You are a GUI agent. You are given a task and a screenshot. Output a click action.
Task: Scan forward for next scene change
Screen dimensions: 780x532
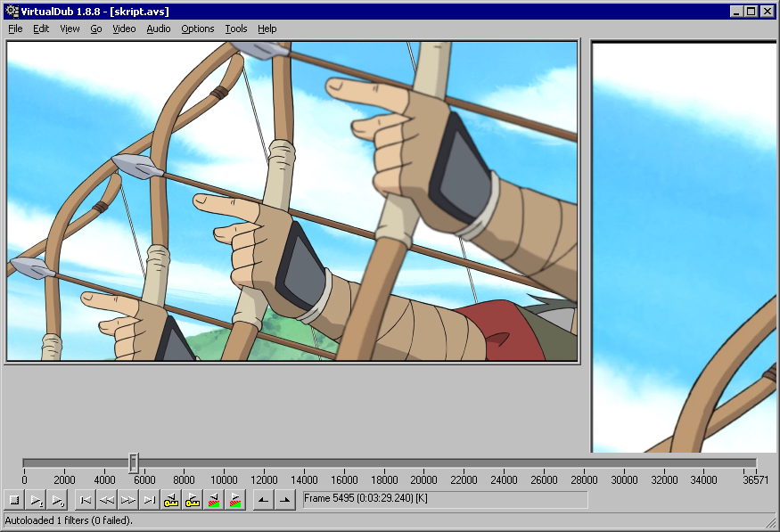234,500
